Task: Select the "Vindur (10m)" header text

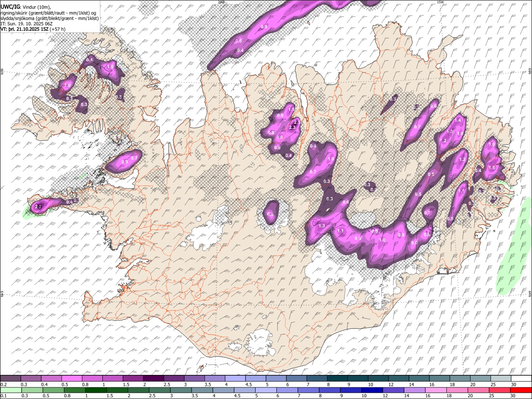Action: [37, 7]
